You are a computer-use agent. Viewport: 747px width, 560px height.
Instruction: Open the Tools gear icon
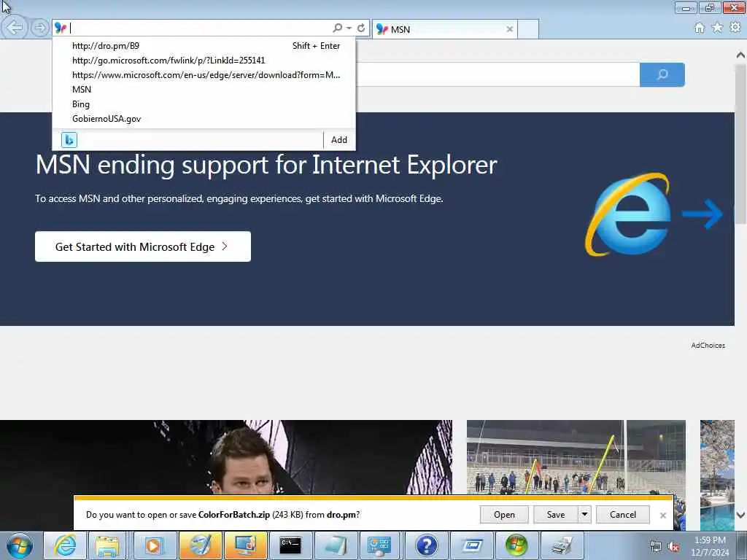(735, 28)
